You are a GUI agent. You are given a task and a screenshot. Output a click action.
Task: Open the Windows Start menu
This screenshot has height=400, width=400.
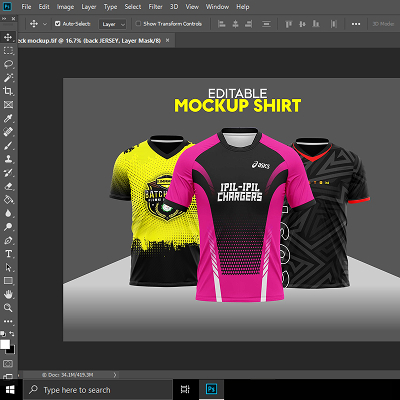click(10, 390)
